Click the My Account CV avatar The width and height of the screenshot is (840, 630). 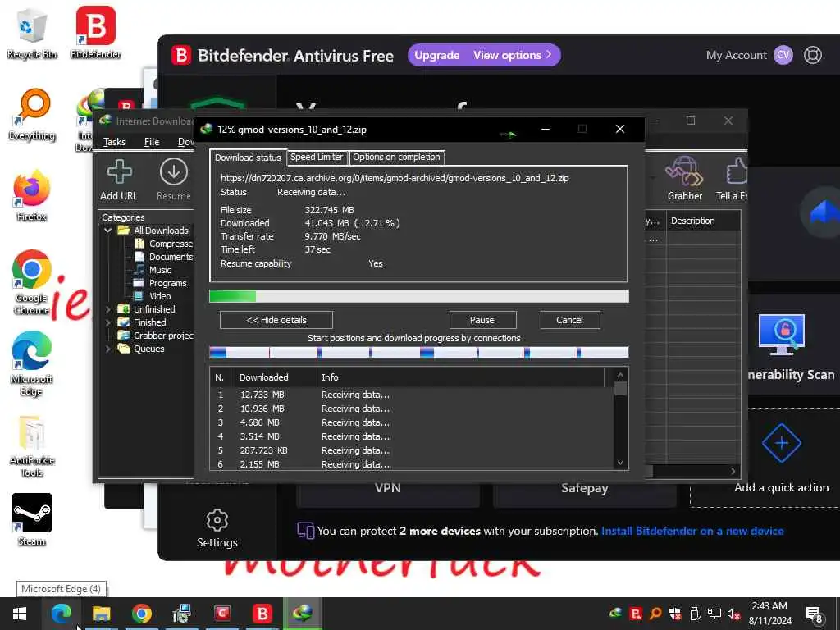[783, 55]
